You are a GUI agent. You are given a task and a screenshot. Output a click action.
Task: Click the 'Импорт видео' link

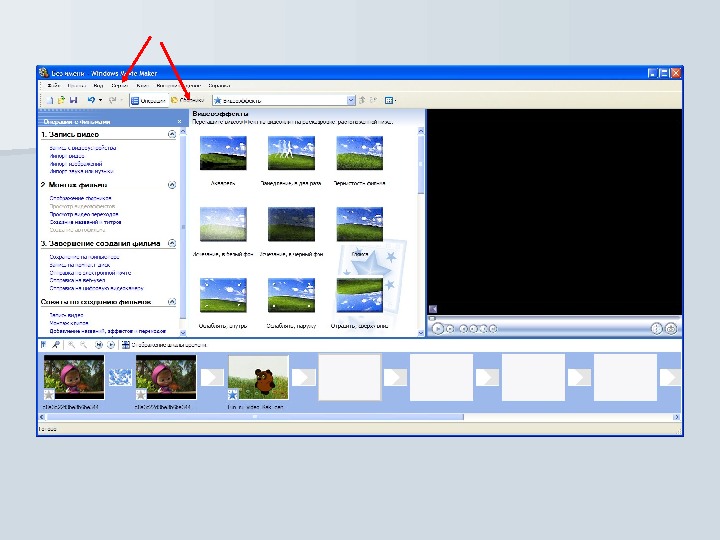[67, 156]
